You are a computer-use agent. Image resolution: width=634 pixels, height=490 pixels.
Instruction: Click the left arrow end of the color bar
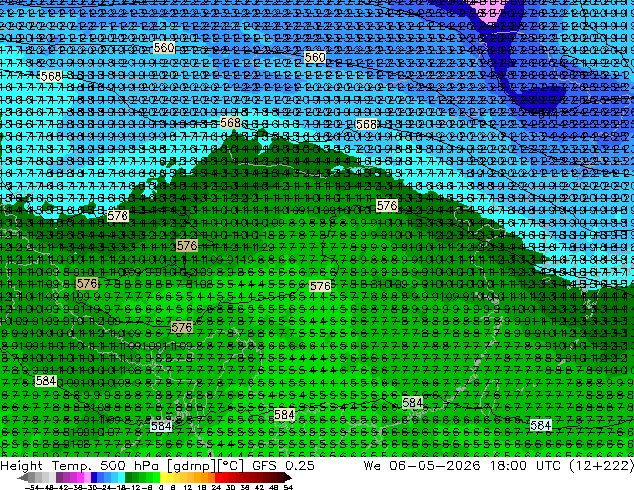[23, 477]
